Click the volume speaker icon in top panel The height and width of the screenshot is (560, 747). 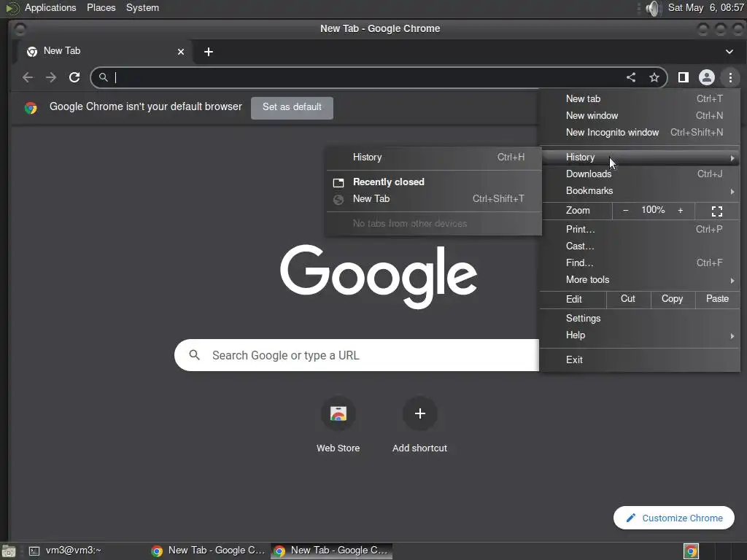(x=654, y=8)
